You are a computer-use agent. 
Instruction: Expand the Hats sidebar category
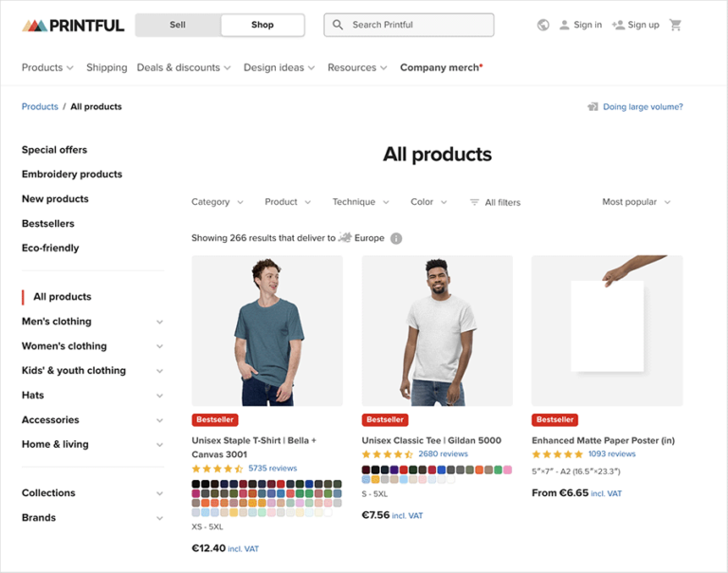[159, 396]
